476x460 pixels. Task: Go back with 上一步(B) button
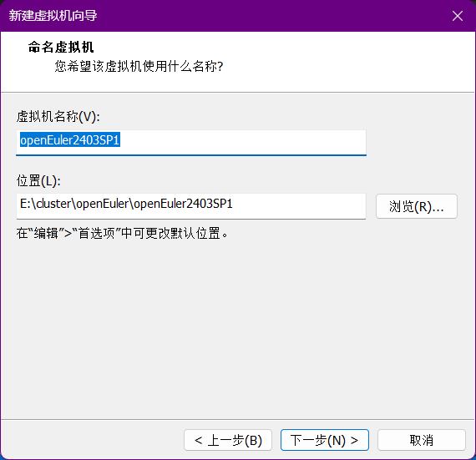[x=228, y=440]
